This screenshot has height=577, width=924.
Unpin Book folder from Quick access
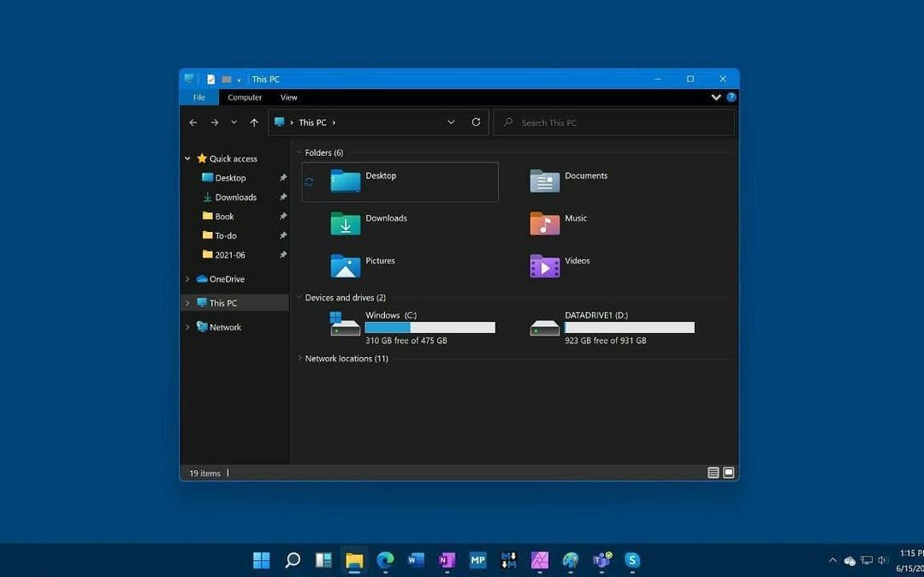click(283, 217)
